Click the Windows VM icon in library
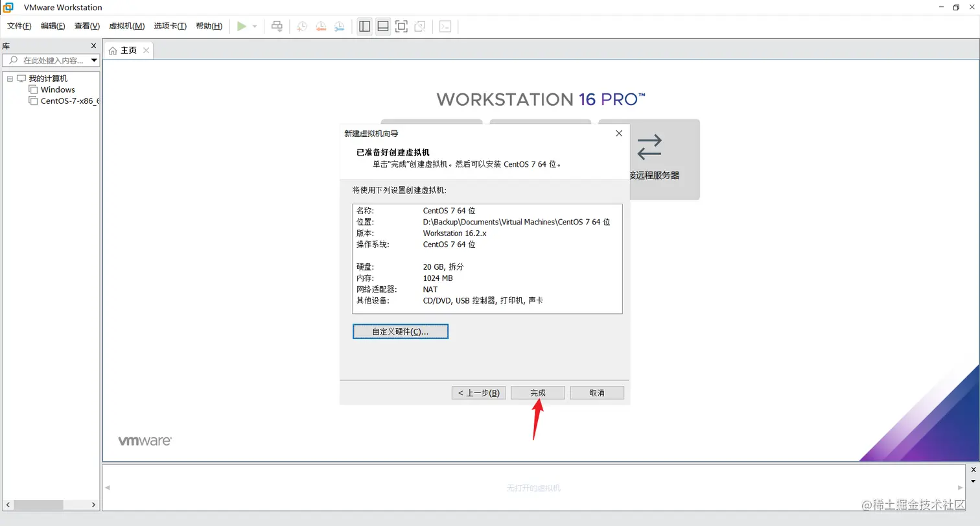980x526 pixels. (34, 90)
